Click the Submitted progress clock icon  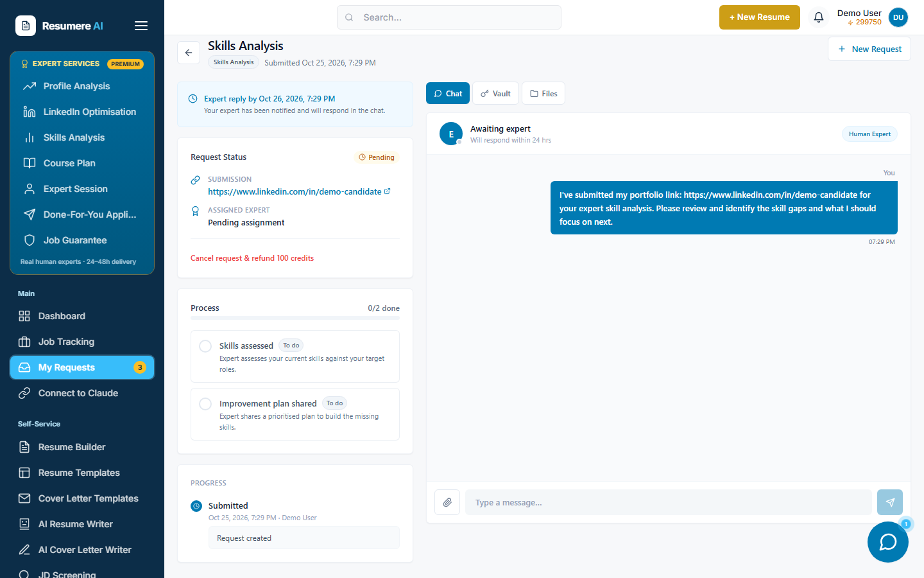coord(196,506)
